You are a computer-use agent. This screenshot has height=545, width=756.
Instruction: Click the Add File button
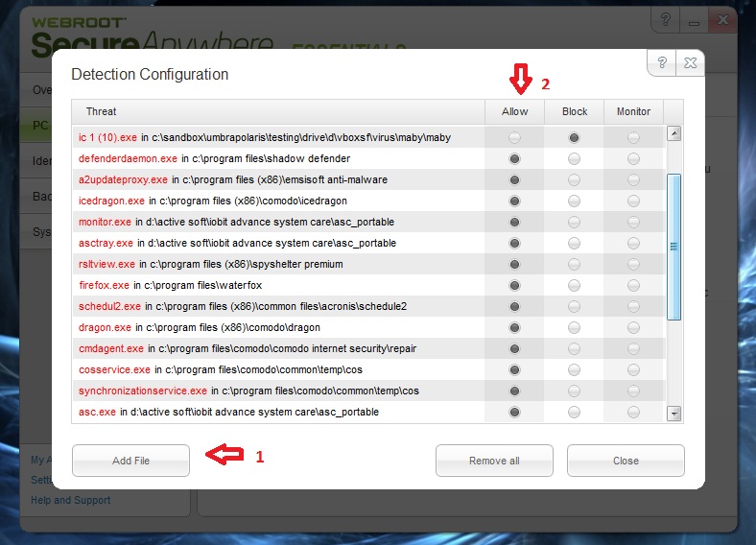[130, 461]
